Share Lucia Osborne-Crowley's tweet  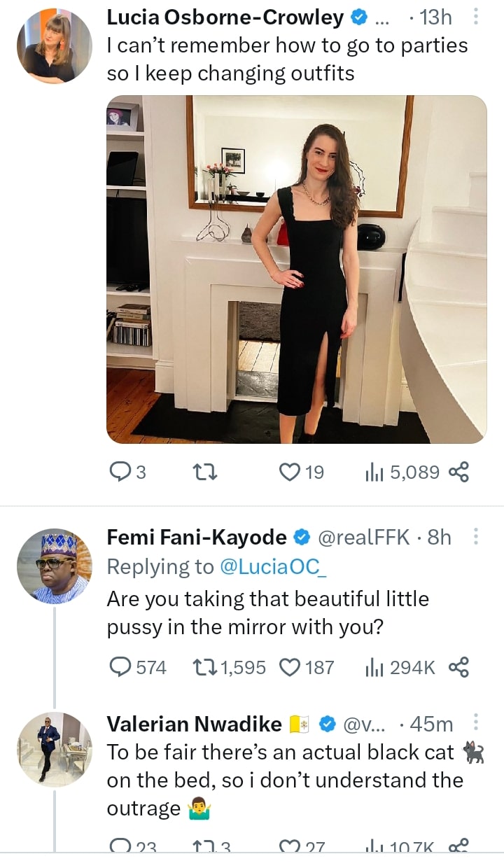[458, 472]
